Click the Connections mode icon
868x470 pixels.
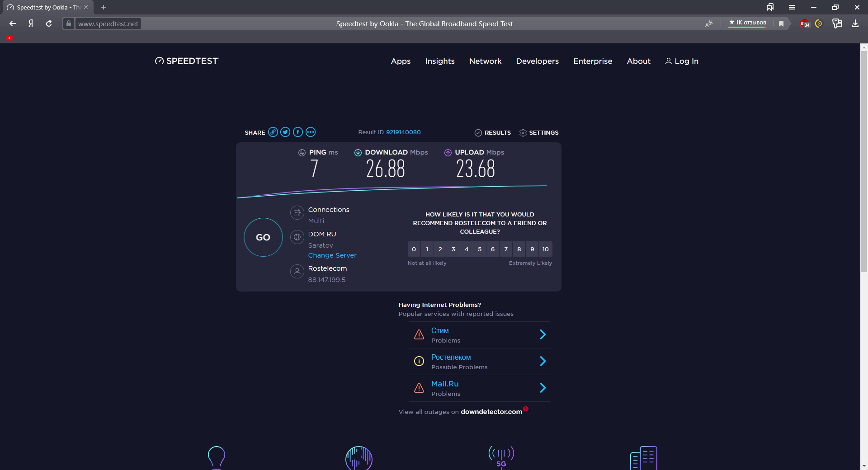pyautogui.click(x=297, y=212)
